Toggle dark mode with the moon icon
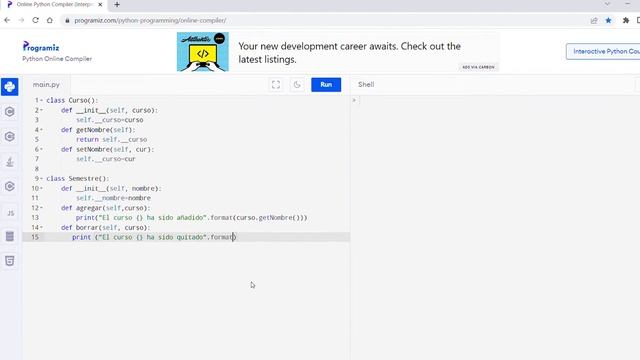Image resolution: width=640 pixels, height=360 pixels. tap(297, 84)
